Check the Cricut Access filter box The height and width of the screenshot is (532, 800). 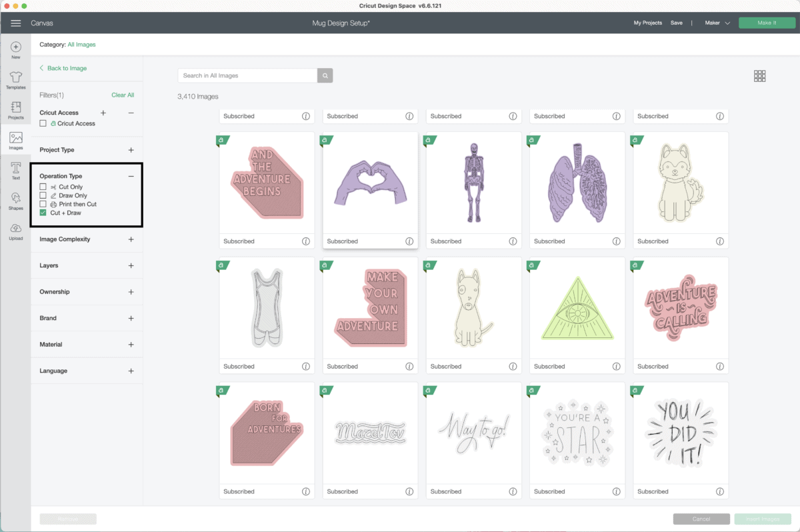43,123
